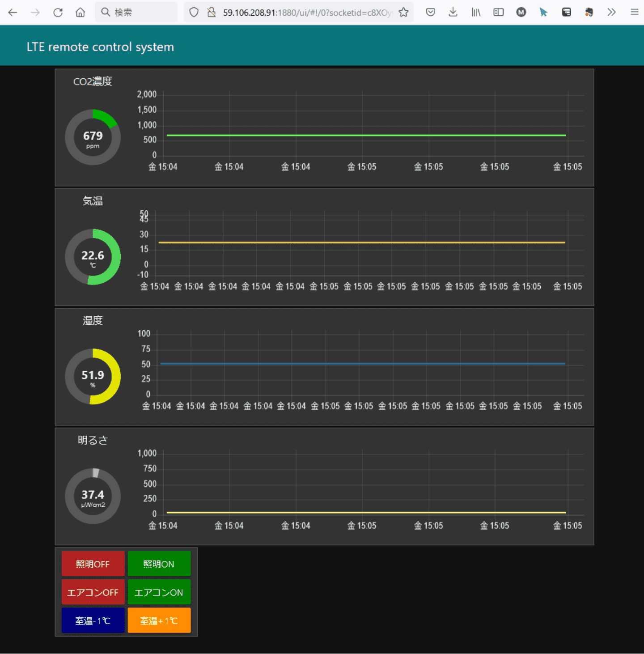Bookmark this page with the star icon

[x=403, y=13]
